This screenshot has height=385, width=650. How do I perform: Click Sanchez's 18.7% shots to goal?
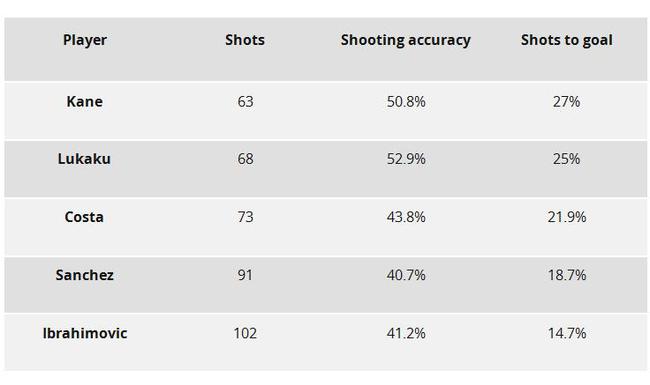(567, 275)
